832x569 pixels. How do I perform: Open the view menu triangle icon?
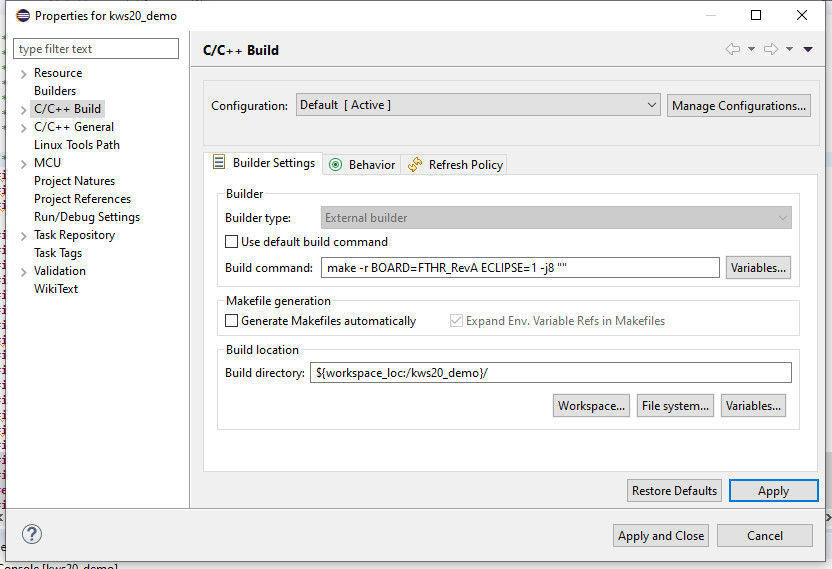tap(808, 50)
